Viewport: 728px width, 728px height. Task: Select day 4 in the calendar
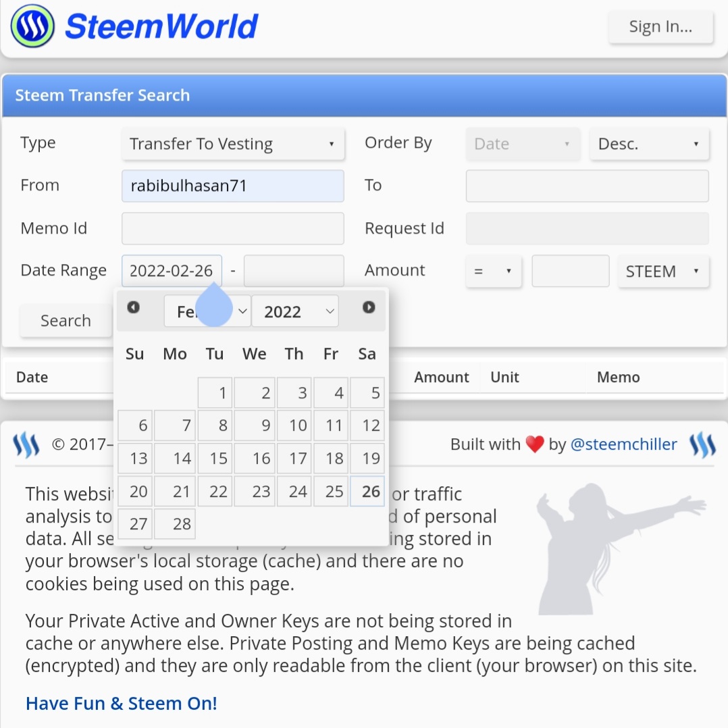click(x=331, y=393)
